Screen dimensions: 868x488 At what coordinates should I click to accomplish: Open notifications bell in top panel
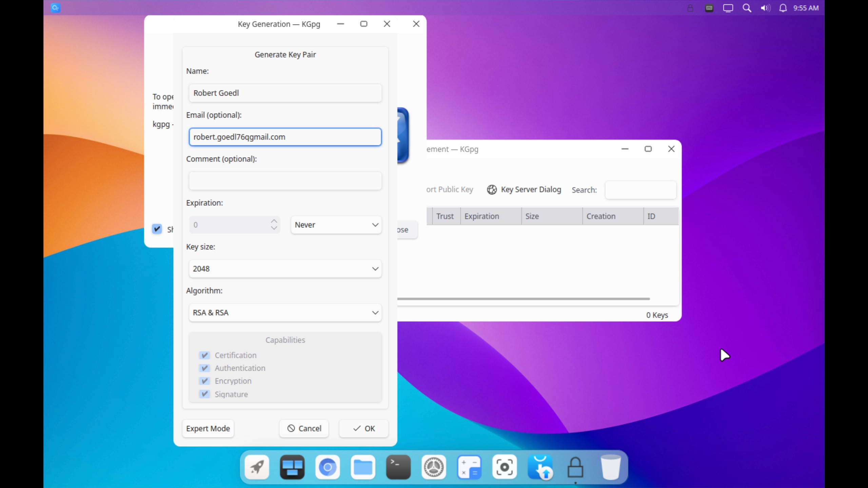(x=783, y=8)
